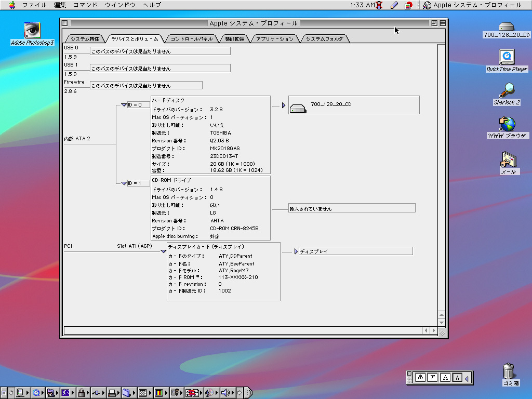The image size is (532, 399).
Task: Switch to the コントロールパネル tab
Action: [x=192, y=38]
